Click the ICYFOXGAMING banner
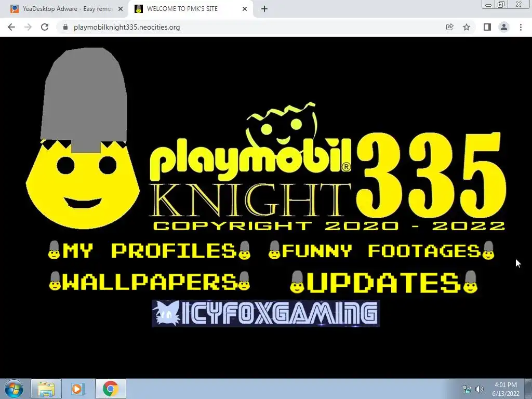 (265, 313)
